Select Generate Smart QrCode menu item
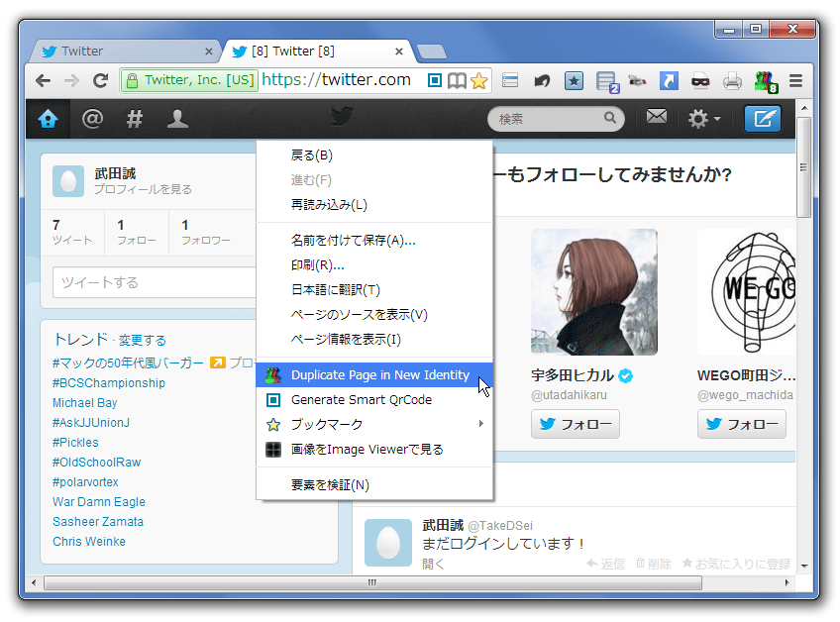Image resolution: width=840 pixels, height=622 pixels. coord(374,400)
